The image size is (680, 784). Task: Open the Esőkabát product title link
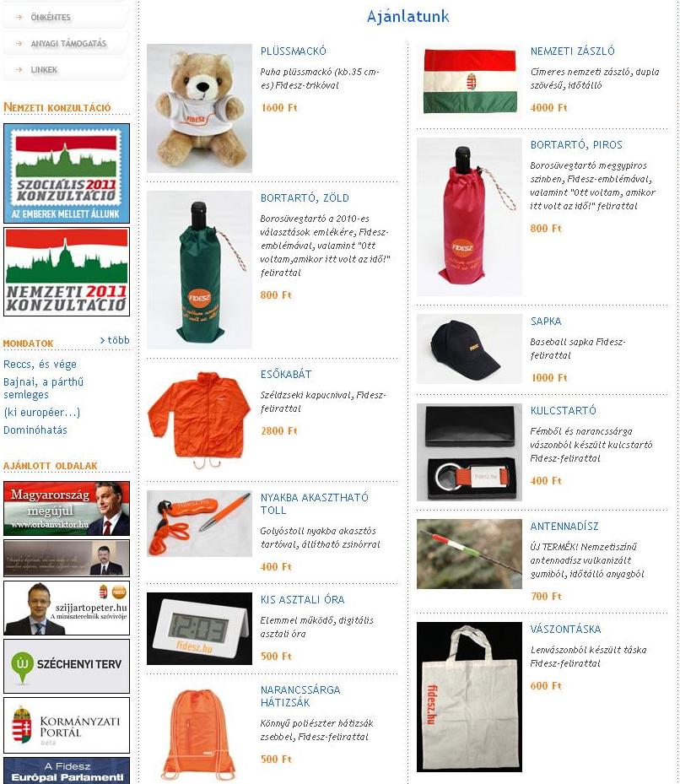coord(286,374)
